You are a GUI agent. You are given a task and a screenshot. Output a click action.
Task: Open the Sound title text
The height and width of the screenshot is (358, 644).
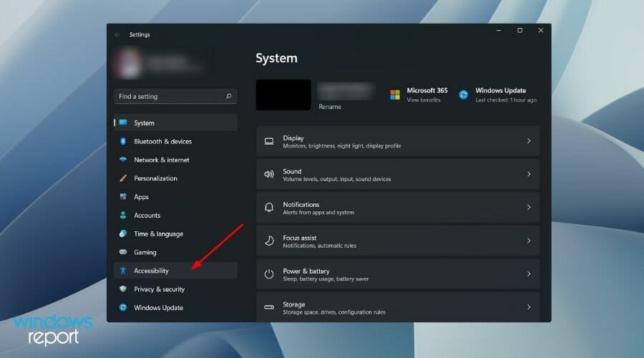tap(292, 171)
